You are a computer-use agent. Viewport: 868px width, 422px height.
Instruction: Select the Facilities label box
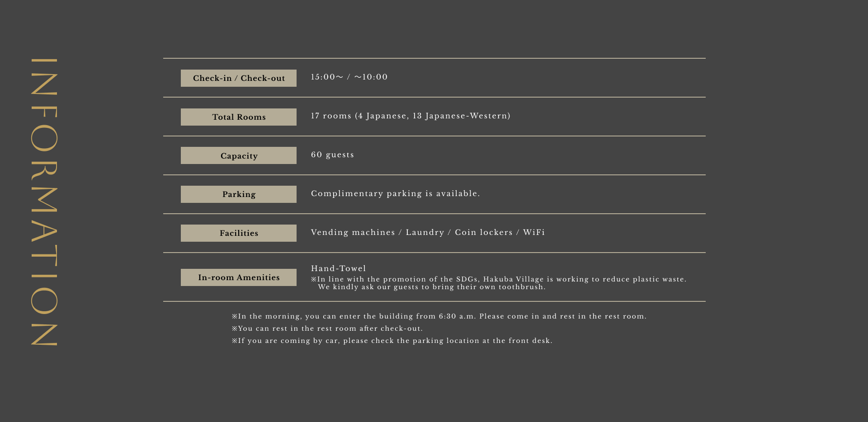click(239, 233)
